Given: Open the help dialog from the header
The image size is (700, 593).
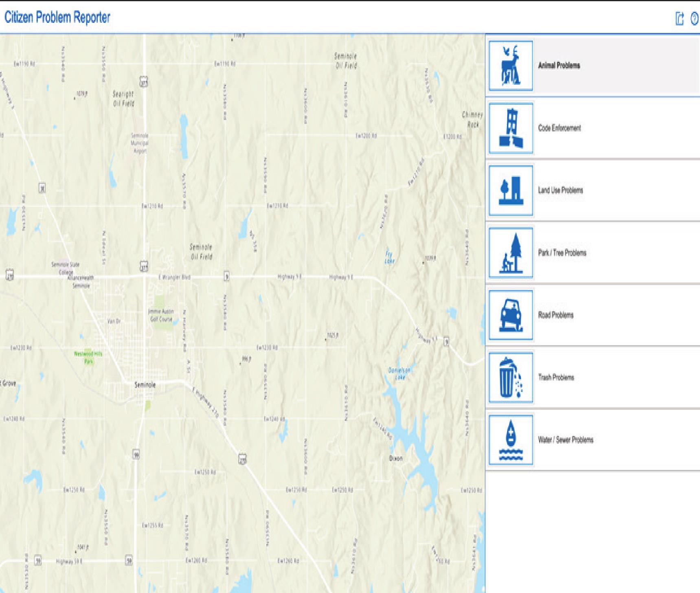Looking at the screenshot, I should (694, 18).
